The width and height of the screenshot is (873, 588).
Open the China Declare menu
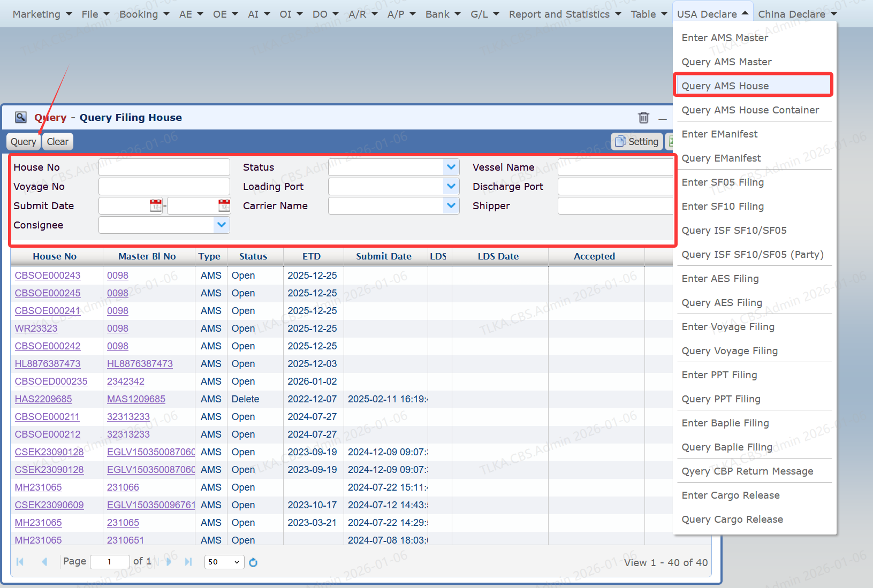798,14
